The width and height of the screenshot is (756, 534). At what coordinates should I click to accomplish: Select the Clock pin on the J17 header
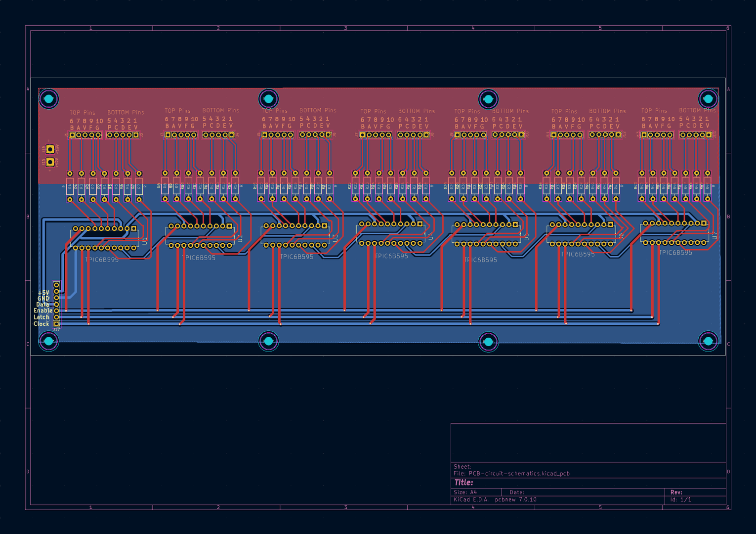coord(56,324)
